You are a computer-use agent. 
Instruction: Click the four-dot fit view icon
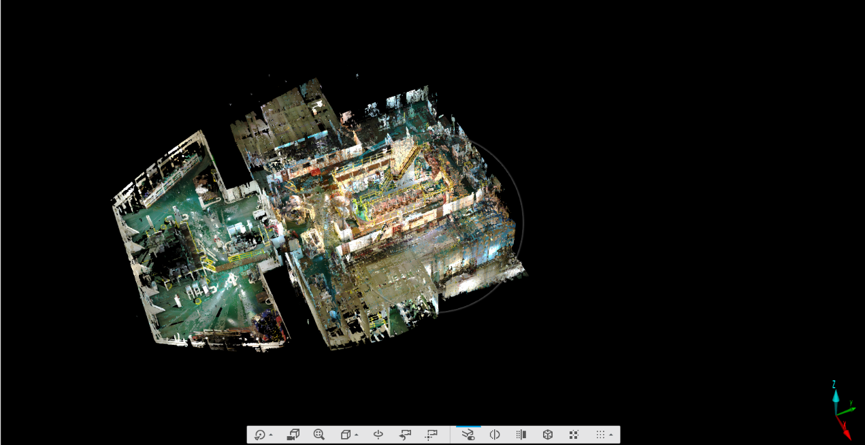[x=574, y=435]
